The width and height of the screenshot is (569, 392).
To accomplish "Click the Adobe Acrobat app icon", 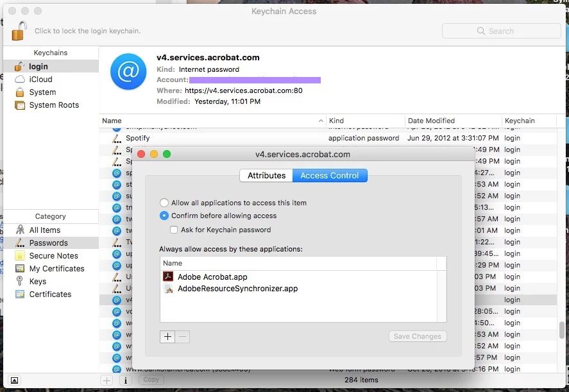I will 168,277.
